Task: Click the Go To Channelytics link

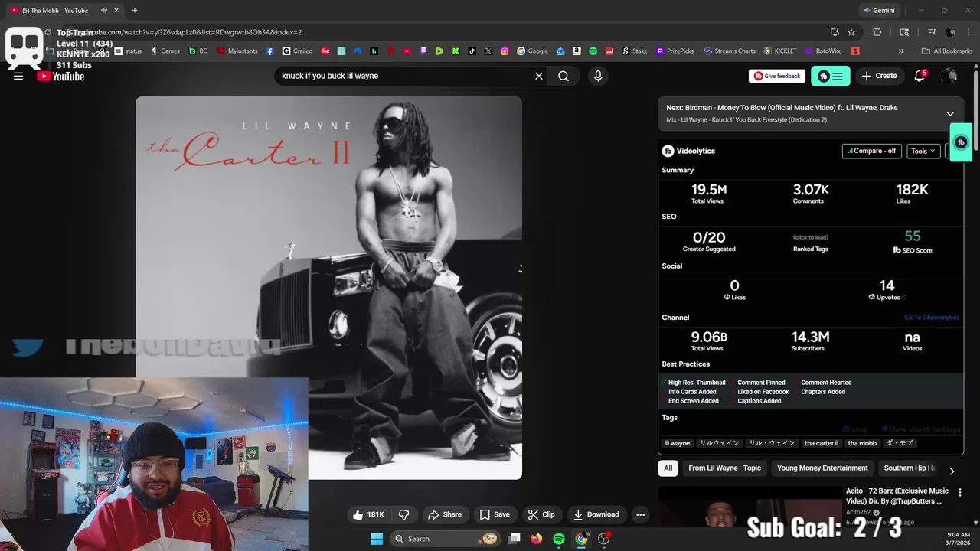Action: point(931,318)
